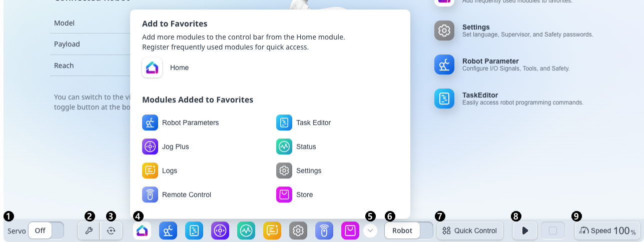Click the Stop task button
This screenshot has height=242, width=644.
click(553, 230)
